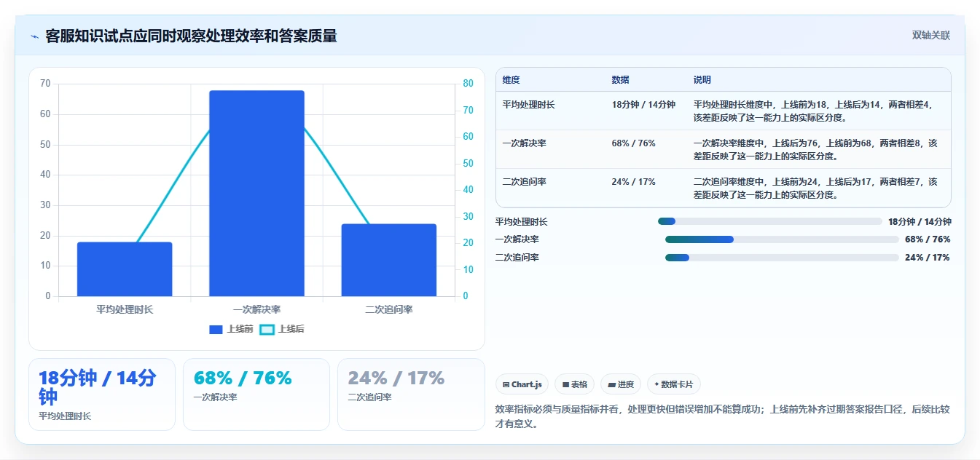980x460 pixels.
Task: Click the 平均处理时长 x-axis label
Action: click(x=125, y=309)
